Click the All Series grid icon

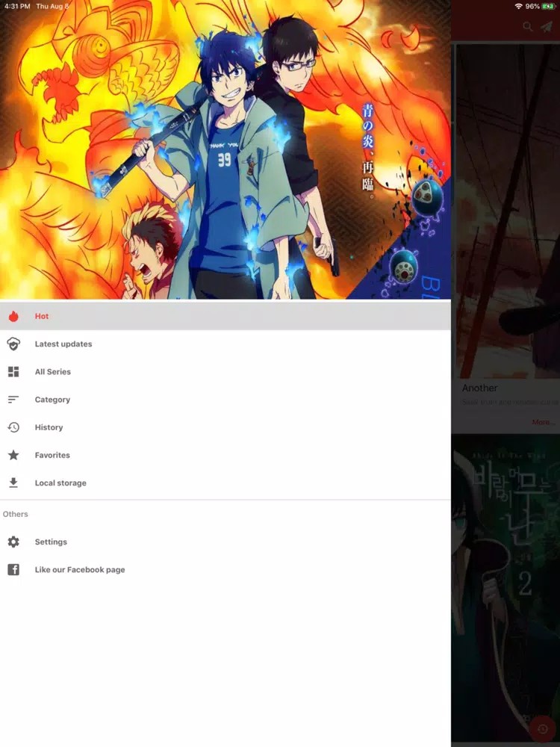click(13, 371)
